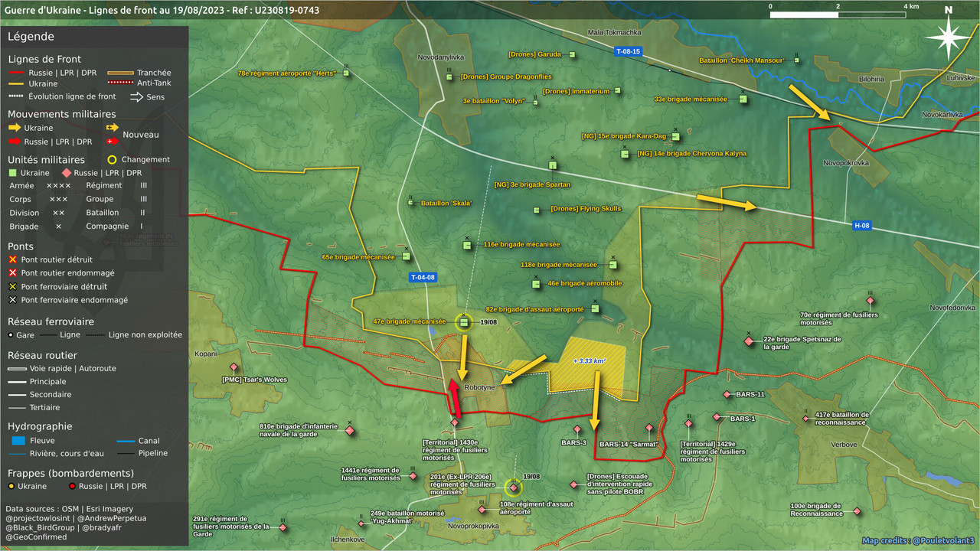
Task: Select the 116e brigade mécanisée marker
Action: [466, 245]
